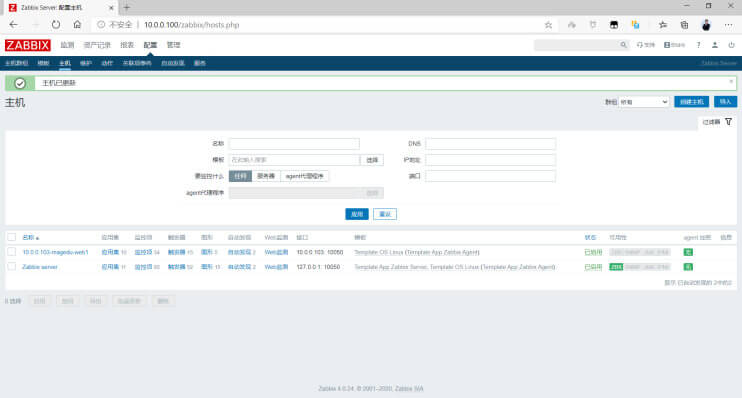Open the 群组 dropdown

(x=644, y=102)
